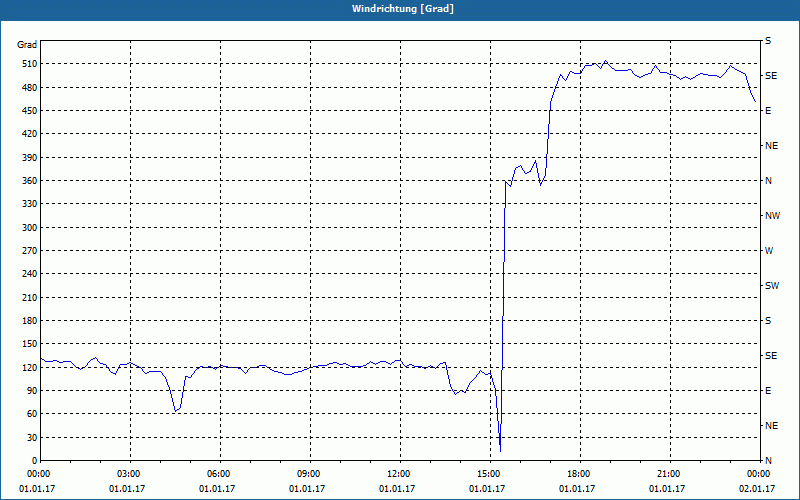Image resolution: width=800 pixels, height=500 pixels.
Task: Click the SW compass label on the right axis
Action: pyautogui.click(x=772, y=286)
